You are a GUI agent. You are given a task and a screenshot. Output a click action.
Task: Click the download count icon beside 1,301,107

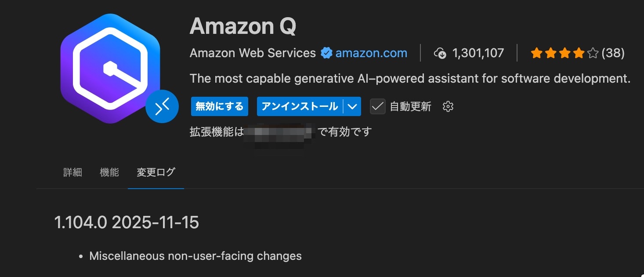coord(440,53)
